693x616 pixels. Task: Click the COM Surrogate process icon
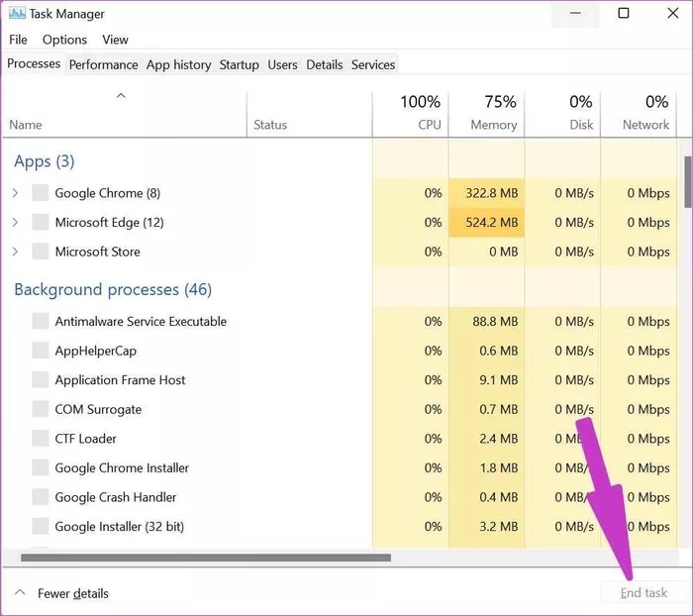tap(41, 409)
